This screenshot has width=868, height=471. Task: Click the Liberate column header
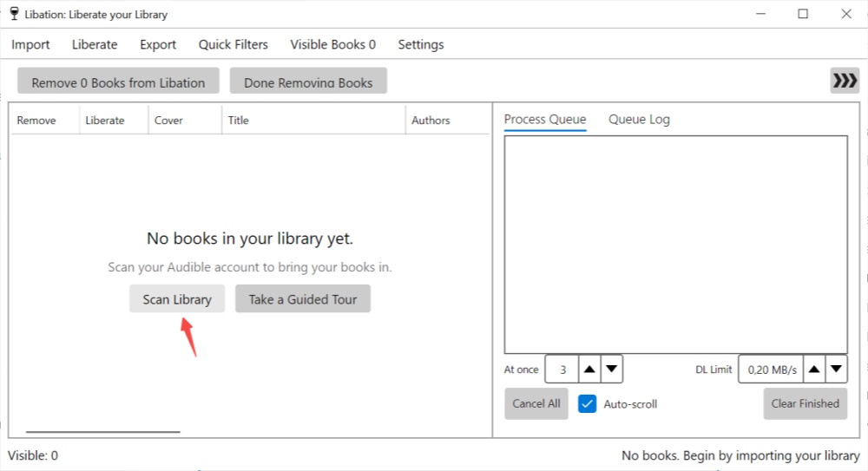point(114,120)
